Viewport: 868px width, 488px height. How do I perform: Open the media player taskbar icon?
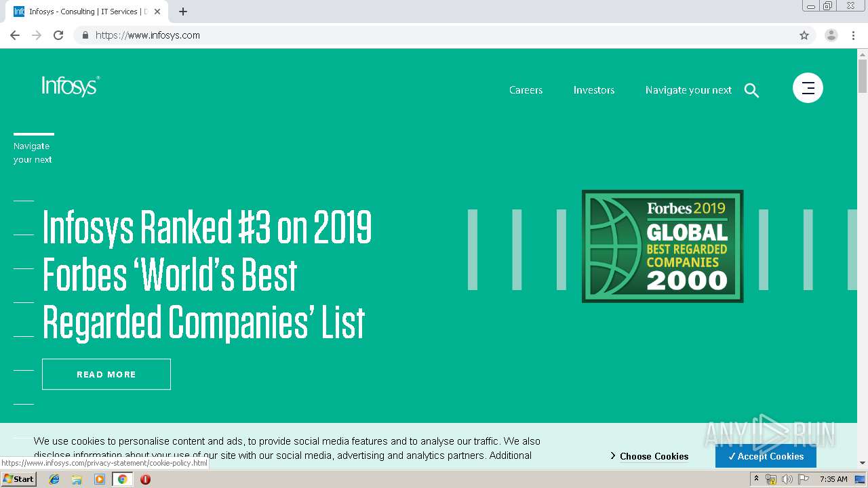point(100,479)
